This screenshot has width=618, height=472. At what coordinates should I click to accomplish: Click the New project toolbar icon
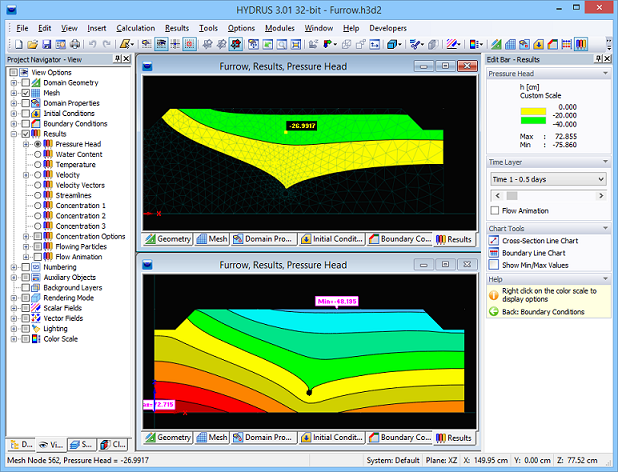point(19,44)
